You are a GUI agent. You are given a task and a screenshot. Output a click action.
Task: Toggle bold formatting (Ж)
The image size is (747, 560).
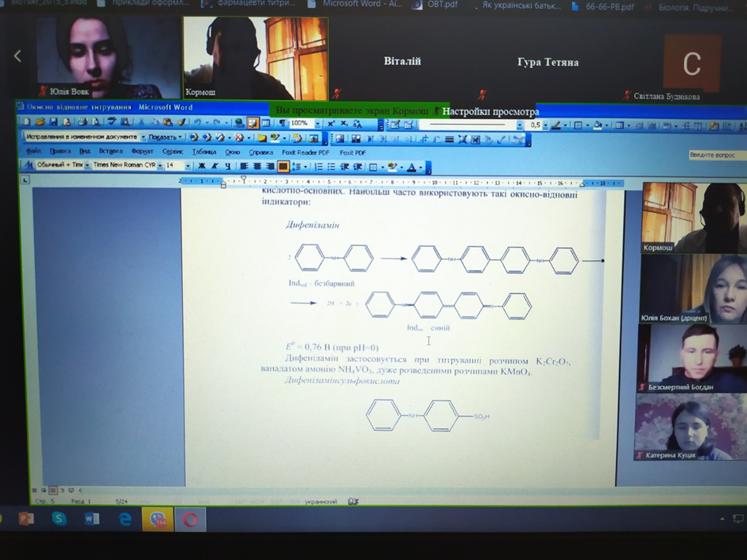click(202, 166)
